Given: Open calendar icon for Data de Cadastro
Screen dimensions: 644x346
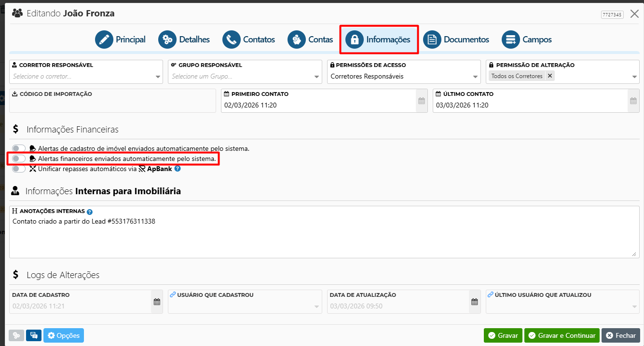Looking at the screenshot, I should [x=157, y=302].
